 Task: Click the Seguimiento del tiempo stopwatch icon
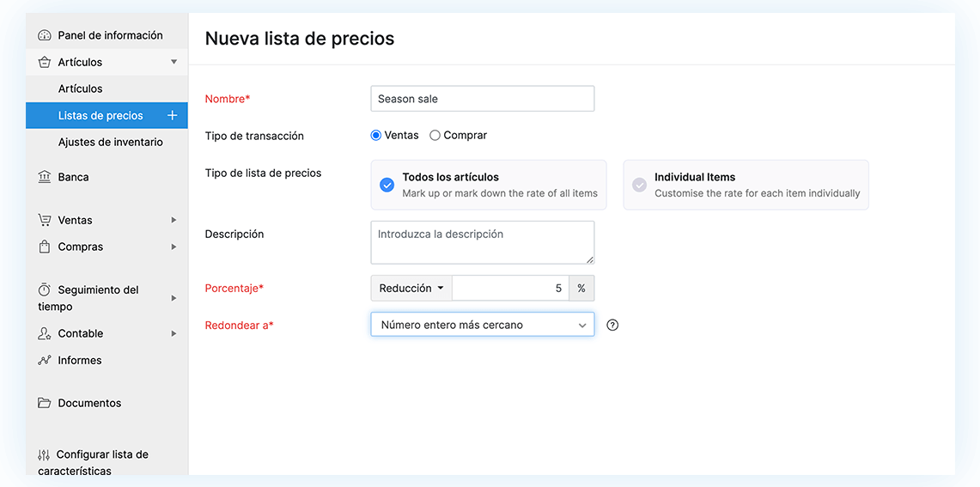click(45, 290)
